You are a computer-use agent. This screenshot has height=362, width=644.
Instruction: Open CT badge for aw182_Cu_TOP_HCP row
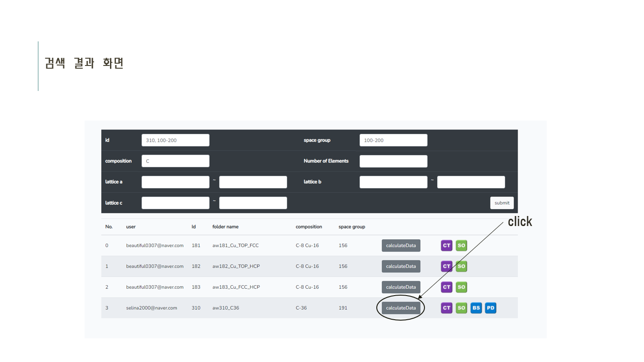point(447,266)
